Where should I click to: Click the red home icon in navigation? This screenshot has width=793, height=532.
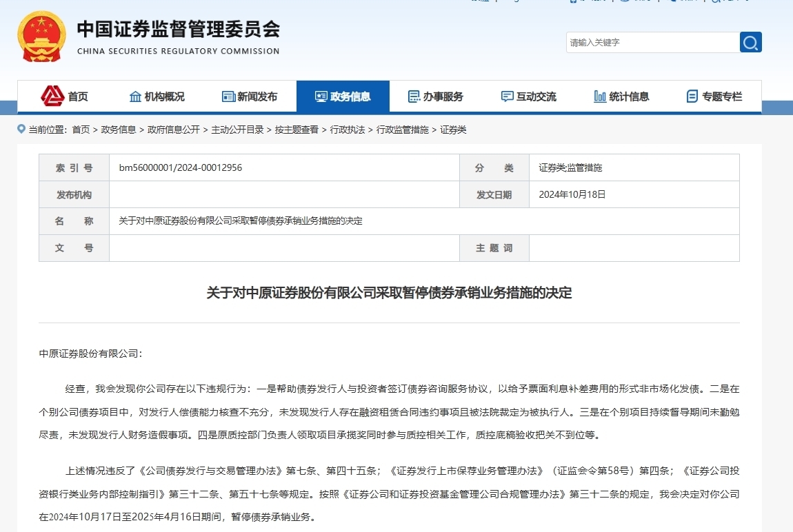tap(52, 96)
